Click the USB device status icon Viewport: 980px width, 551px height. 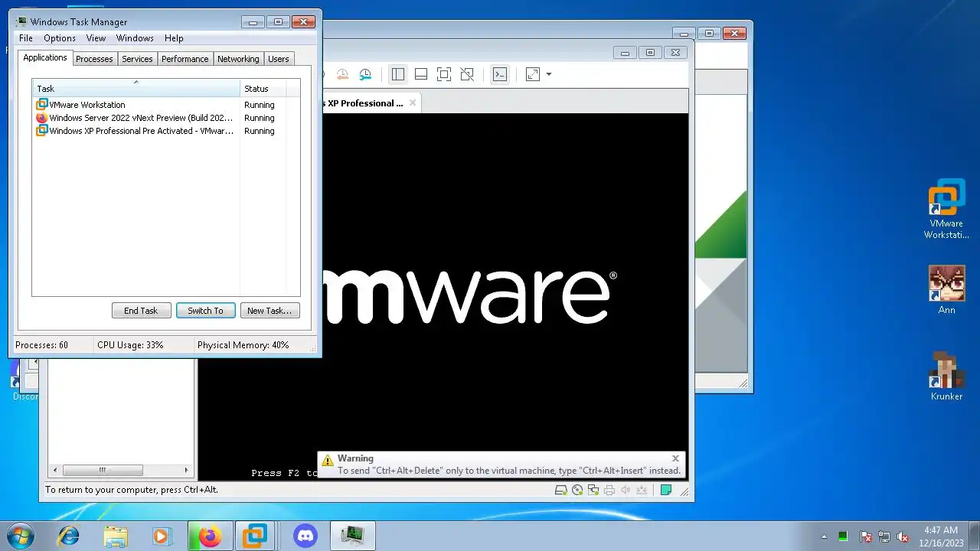642,491
